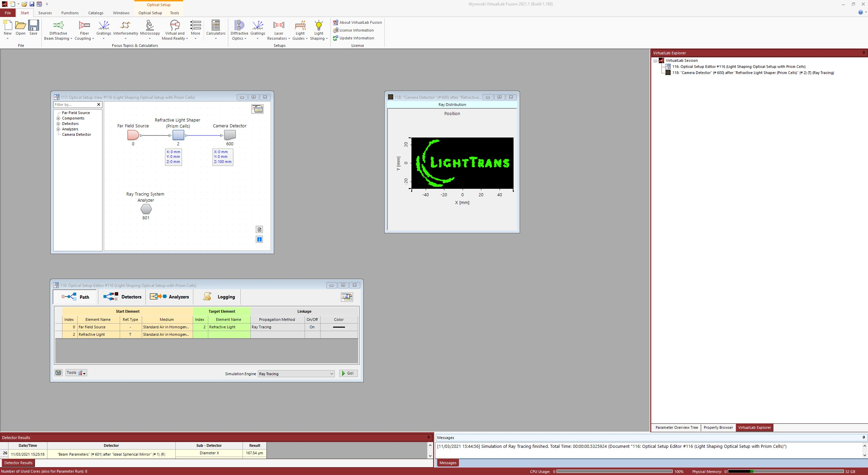Open Gratings setups in Setups group
Image resolution: width=868 pixels, height=475 pixels.
point(258,30)
